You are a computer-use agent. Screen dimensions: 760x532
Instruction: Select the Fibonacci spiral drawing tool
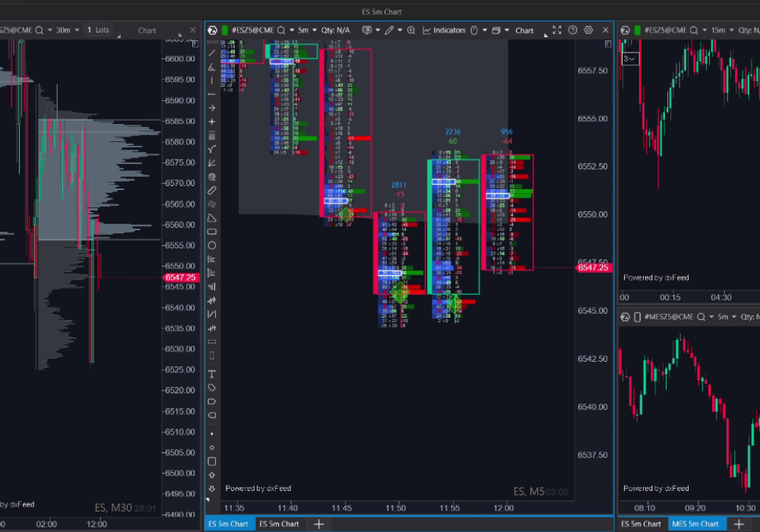pyautogui.click(x=212, y=176)
